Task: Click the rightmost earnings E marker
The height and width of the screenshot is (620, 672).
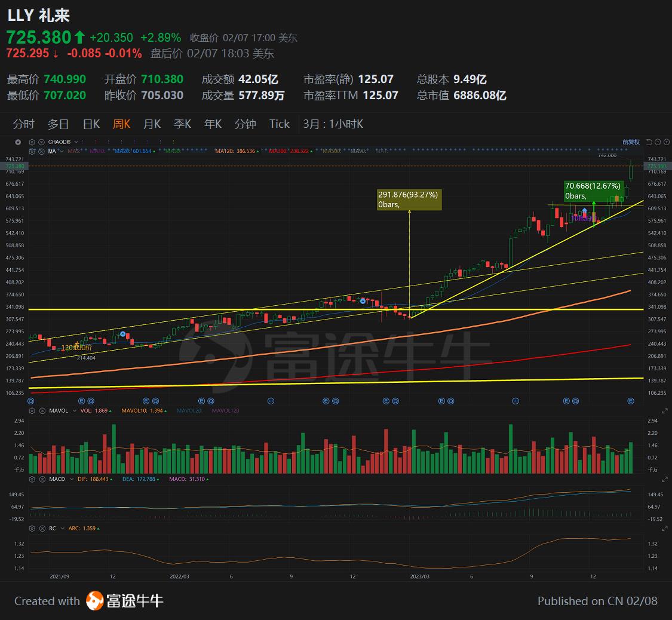Action: (x=630, y=401)
